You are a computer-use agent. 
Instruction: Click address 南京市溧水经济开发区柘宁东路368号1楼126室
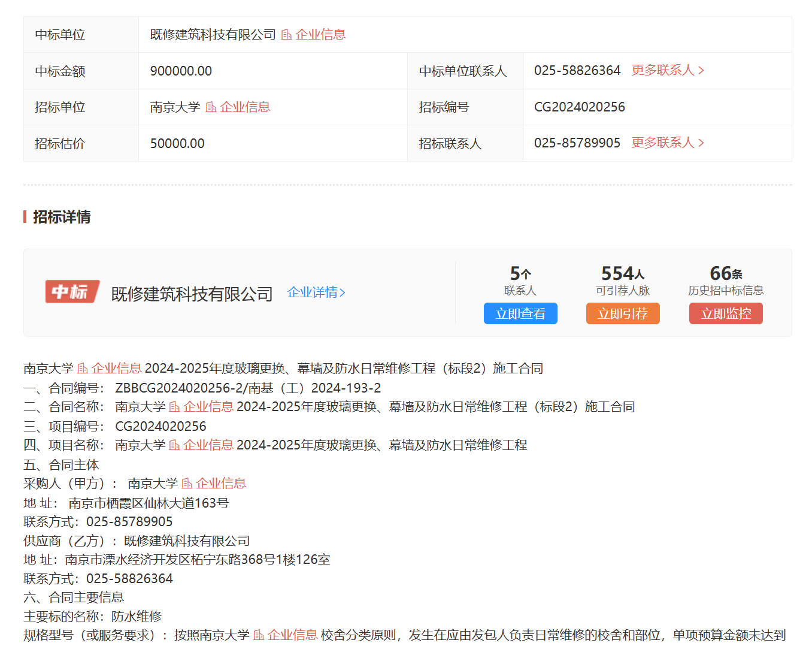(x=198, y=560)
